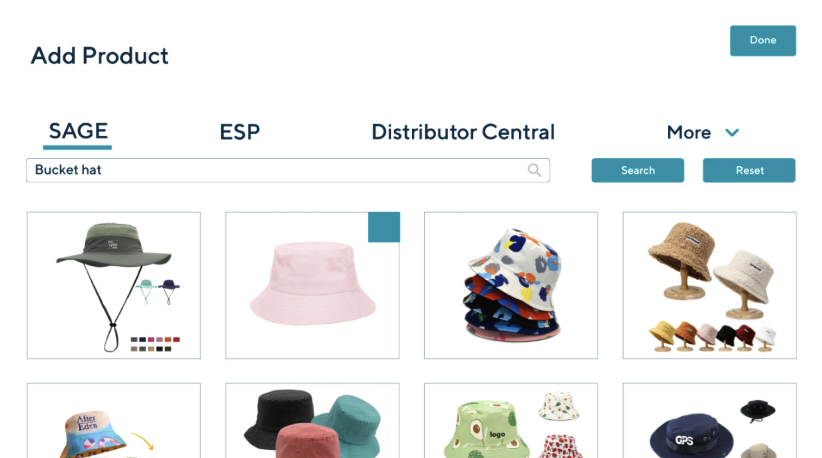
Task: Click the Search button
Action: pyautogui.click(x=637, y=170)
